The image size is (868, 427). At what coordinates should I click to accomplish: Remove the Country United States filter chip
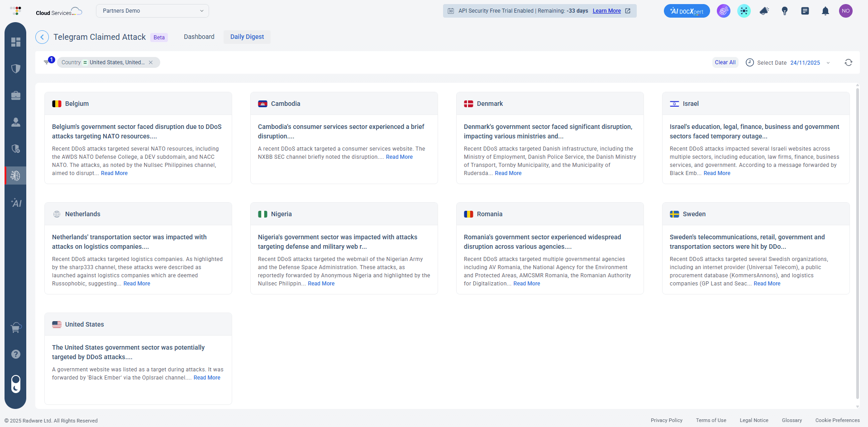[151, 62]
